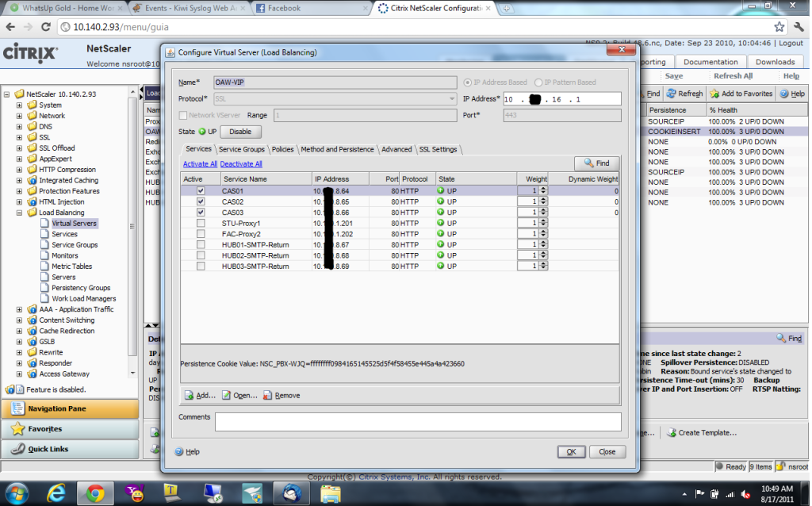
Task: Open the Advanced tab
Action: [x=396, y=149]
